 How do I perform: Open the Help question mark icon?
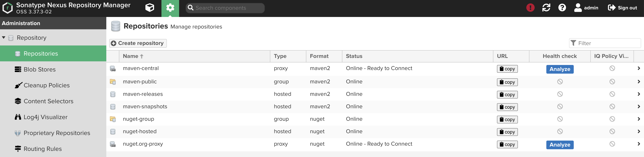click(x=562, y=8)
